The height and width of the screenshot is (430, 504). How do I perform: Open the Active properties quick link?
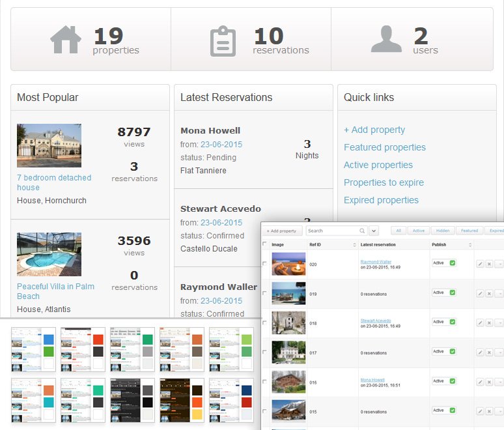378,165
